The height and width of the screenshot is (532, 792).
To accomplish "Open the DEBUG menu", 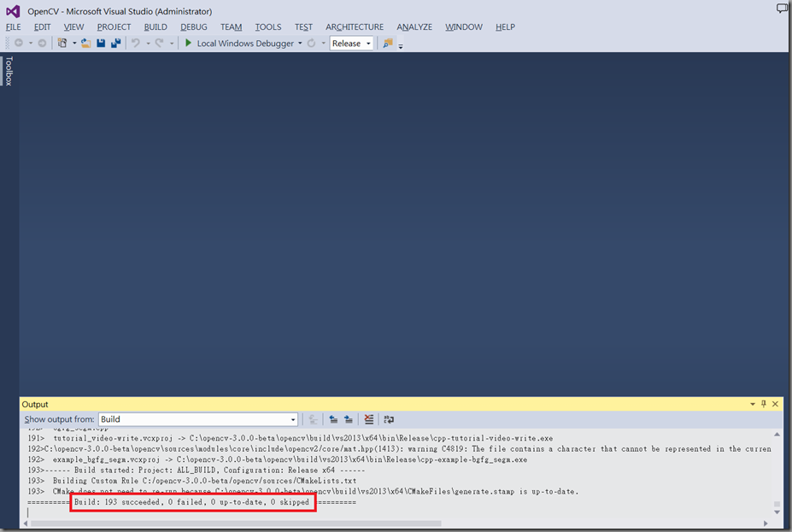I will pyautogui.click(x=194, y=26).
